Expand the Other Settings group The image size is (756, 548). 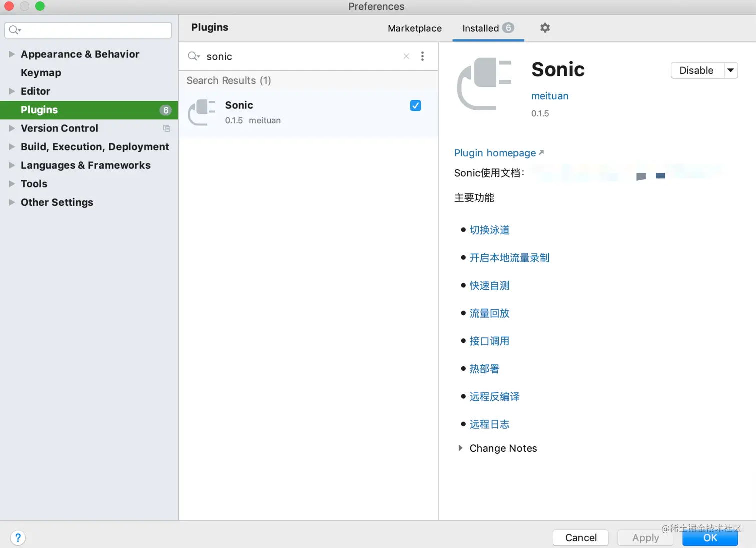(12, 202)
